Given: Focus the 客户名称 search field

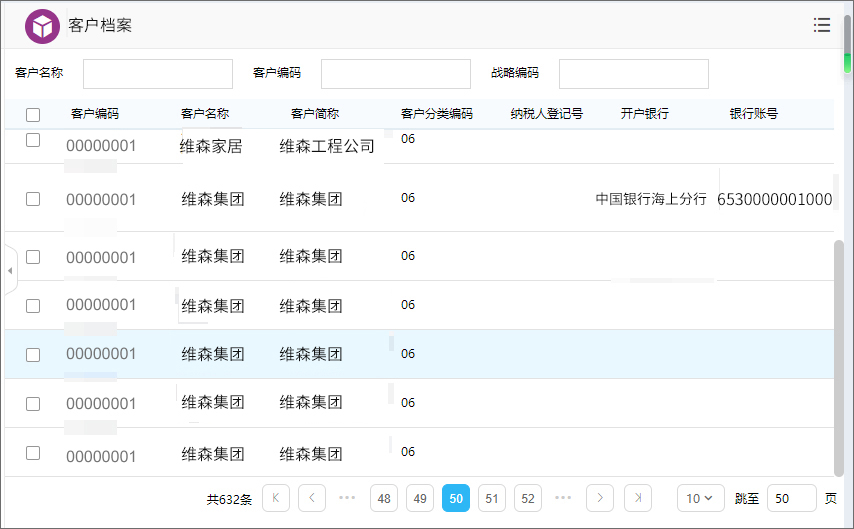Looking at the screenshot, I should [x=157, y=74].
